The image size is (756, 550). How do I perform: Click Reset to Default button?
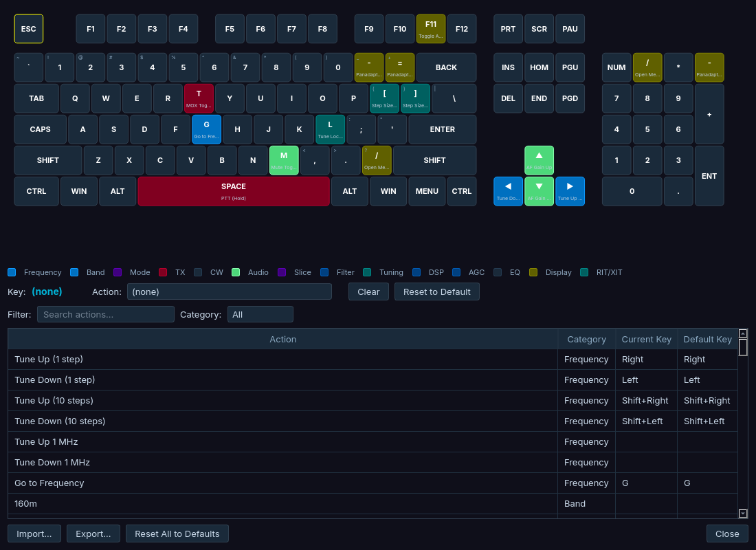click(437, 292)
